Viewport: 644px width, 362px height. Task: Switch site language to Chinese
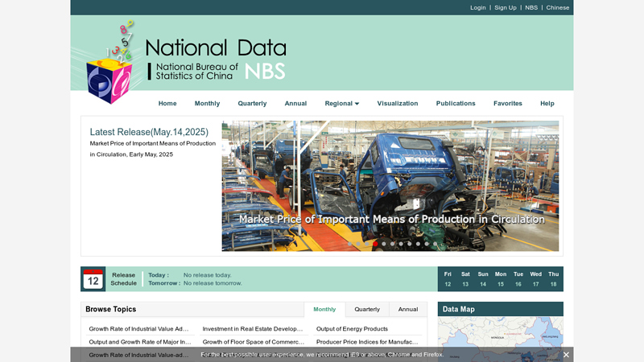pos(557,7)
